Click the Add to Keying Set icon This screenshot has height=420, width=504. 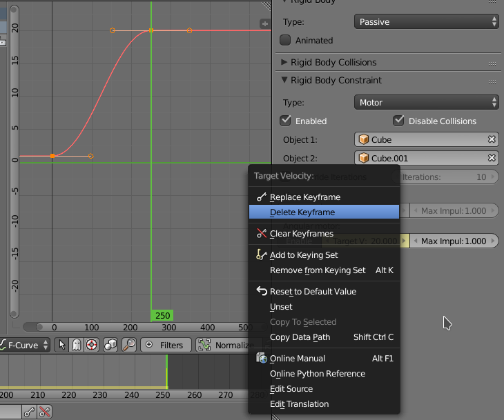(x=262, y=254)
